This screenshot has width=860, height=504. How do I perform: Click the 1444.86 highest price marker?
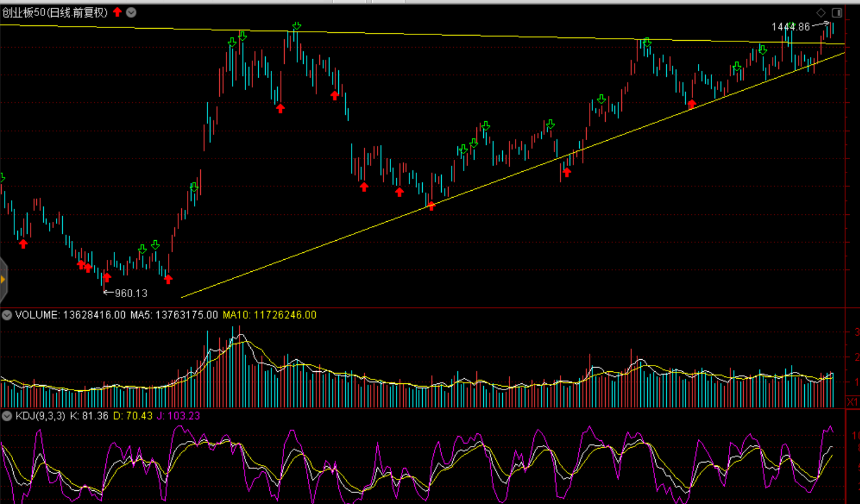pos(790,27)
